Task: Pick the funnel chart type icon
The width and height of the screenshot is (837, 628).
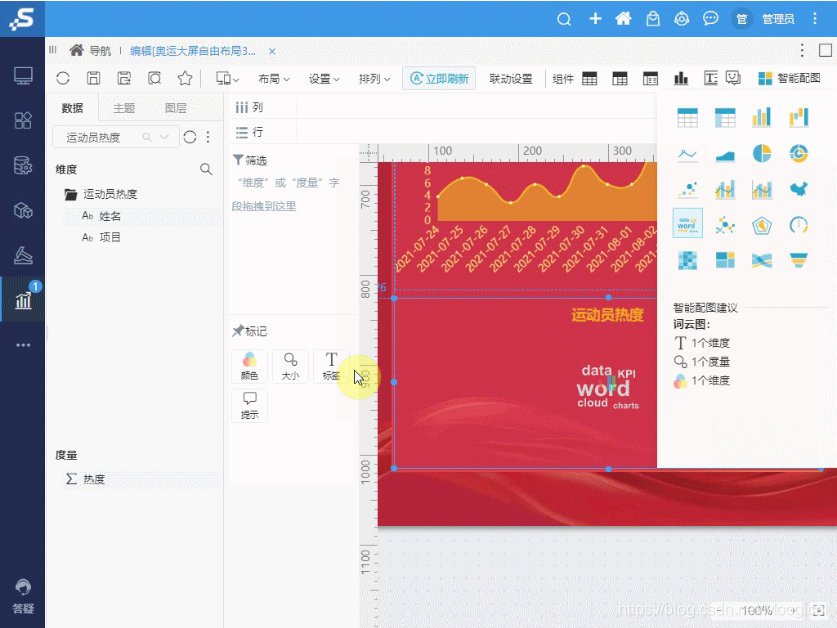Action: (x=799, y=259)
